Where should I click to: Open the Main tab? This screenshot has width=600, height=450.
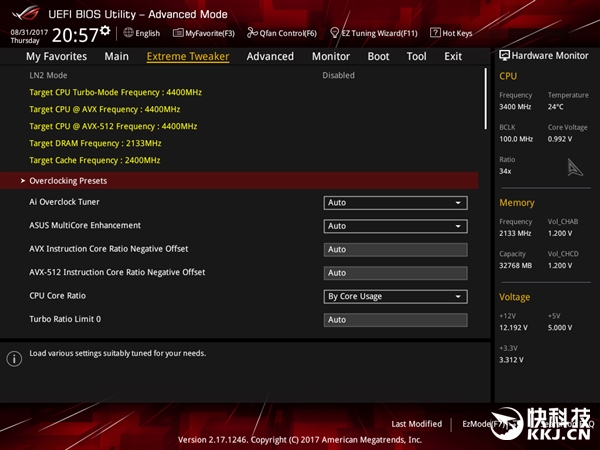coord(117,57)
